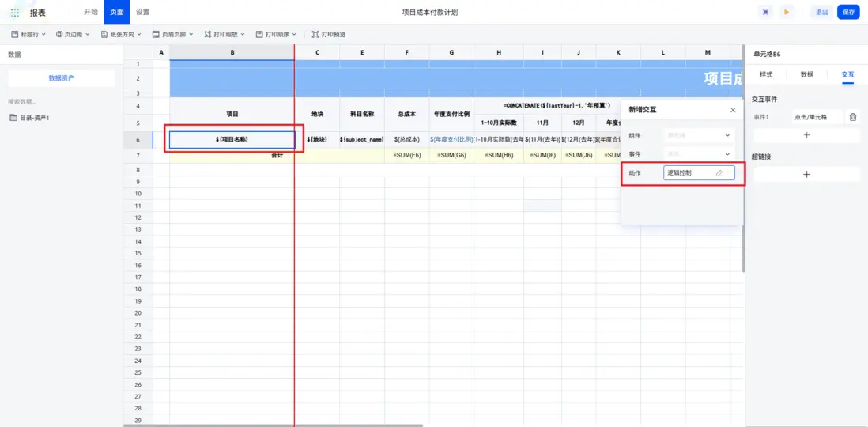Click the 点击/单元格 event entry

(x=817, y=117)
